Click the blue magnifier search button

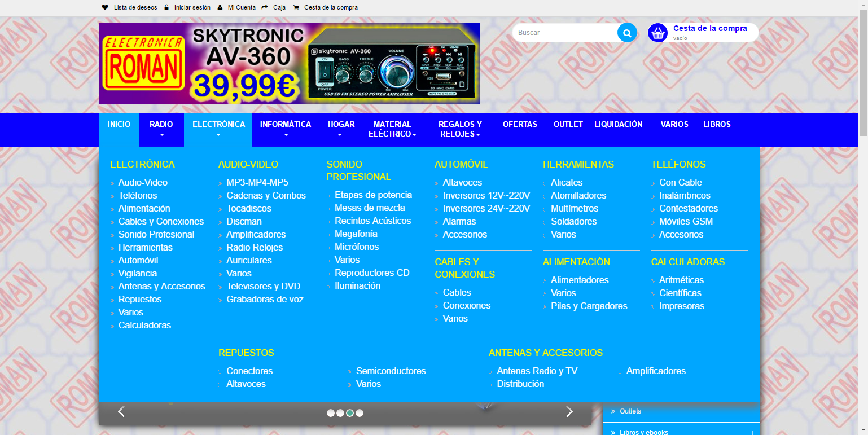[627, 33]
